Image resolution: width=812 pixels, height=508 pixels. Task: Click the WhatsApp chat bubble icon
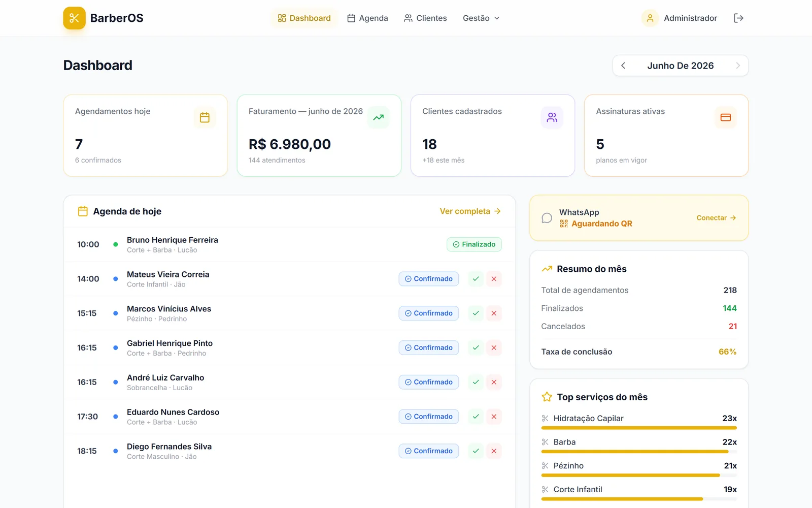pyautogui.click(x=547, y=218)
